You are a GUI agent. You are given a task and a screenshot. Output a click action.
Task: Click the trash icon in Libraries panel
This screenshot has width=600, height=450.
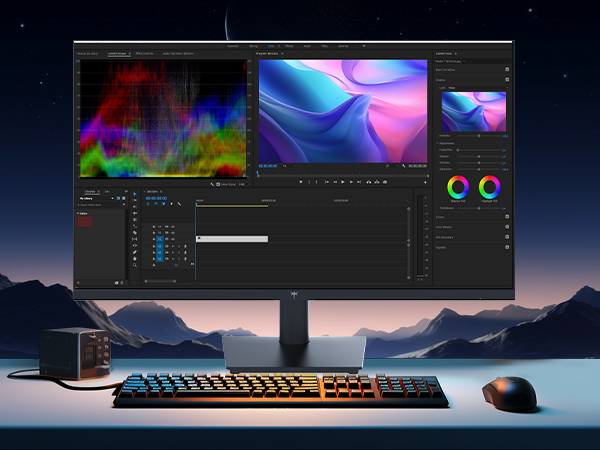[x=122, y=283]
